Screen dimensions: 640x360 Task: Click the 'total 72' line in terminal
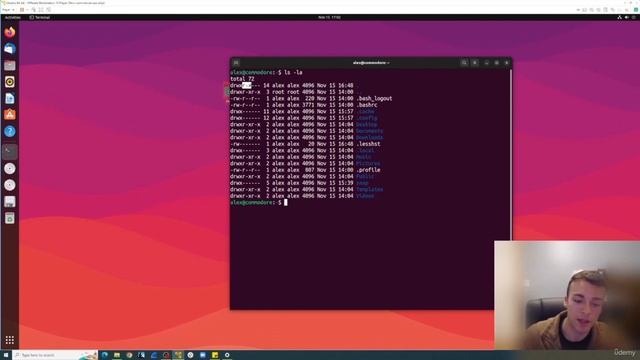point(242,79)
